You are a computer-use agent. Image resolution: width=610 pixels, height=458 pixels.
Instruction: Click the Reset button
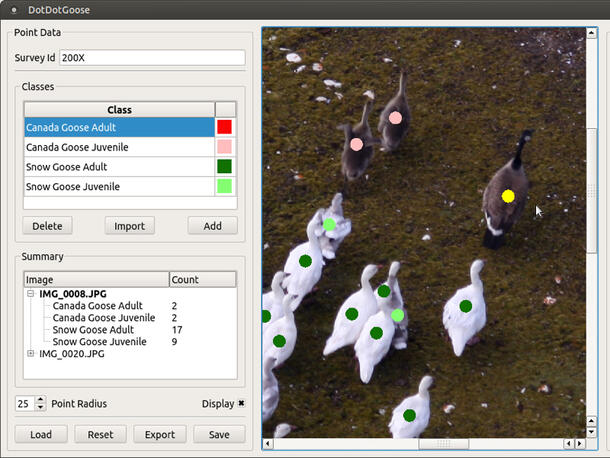(100, 434)
